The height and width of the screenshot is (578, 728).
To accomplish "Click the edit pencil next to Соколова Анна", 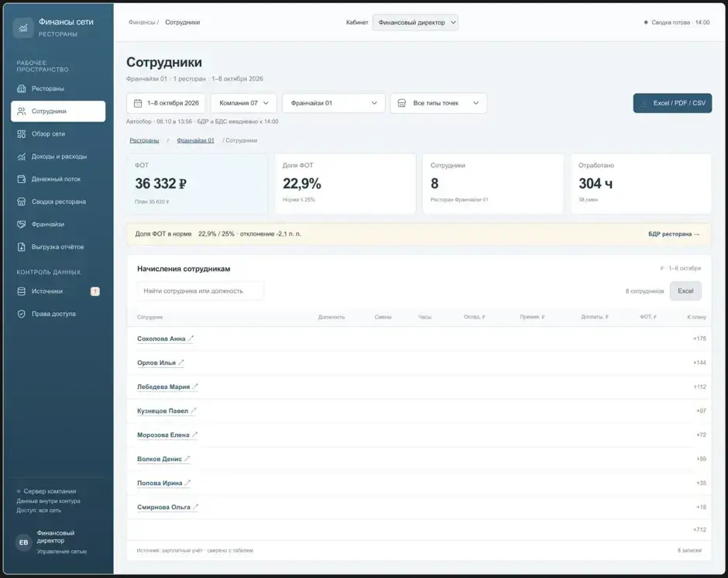I will pyautogui.click(x=191, y=339).
